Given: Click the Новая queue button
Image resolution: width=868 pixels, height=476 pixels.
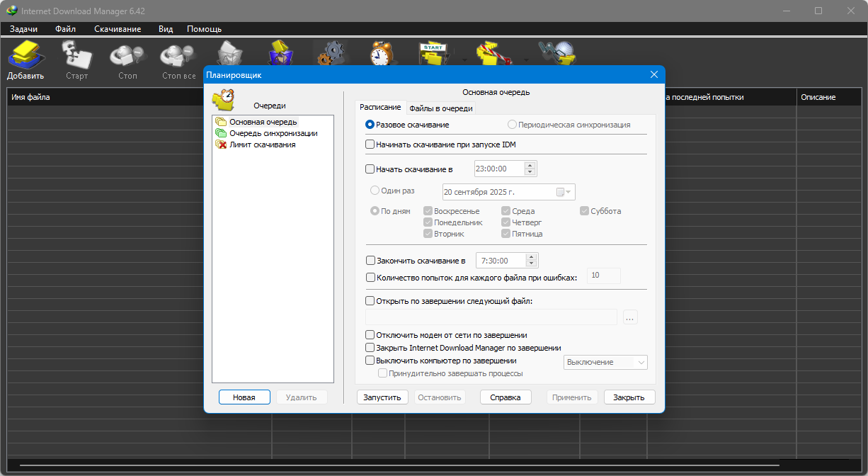Looking at the screenshot, I should pos(244,397).
